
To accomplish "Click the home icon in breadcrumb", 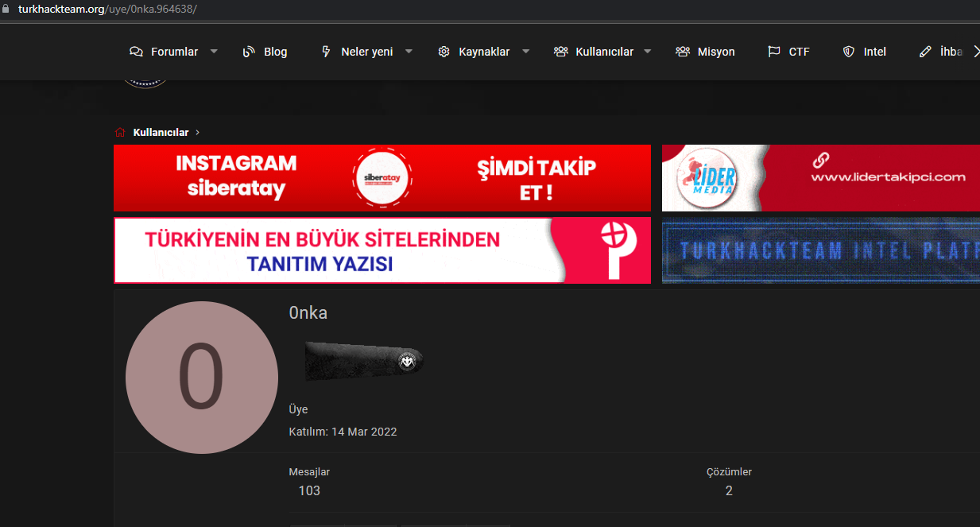I will coord(120,132).
